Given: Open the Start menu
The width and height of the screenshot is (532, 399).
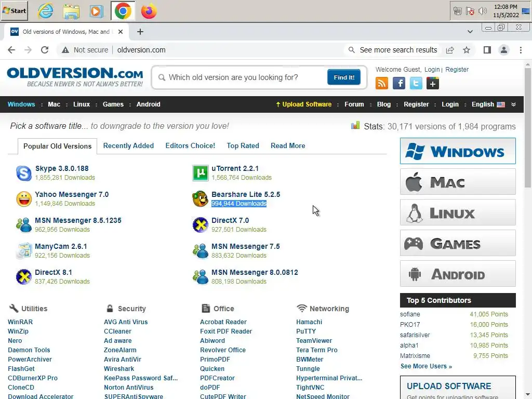Looking at the screenshot, I should click(14, 11).
